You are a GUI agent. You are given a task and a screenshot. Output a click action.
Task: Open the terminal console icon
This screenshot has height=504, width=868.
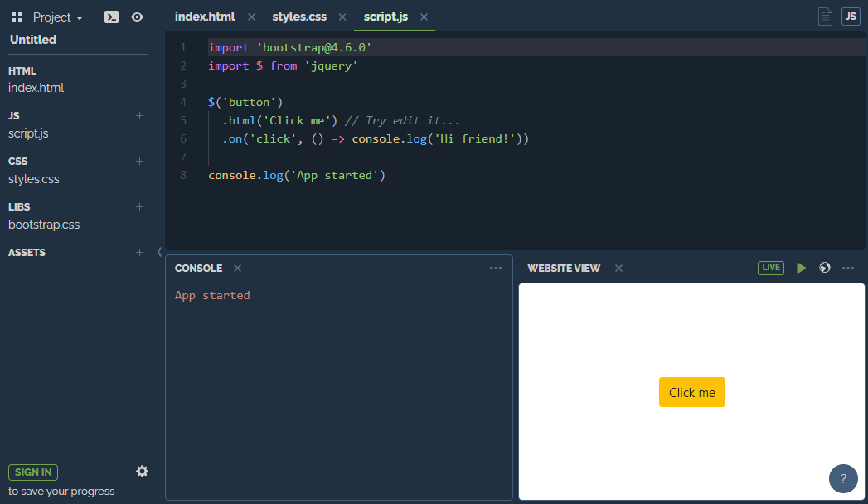(x=111, y=17)
